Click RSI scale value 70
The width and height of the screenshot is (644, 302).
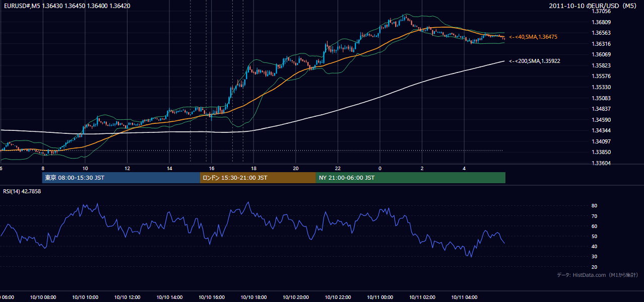(595, 216)
